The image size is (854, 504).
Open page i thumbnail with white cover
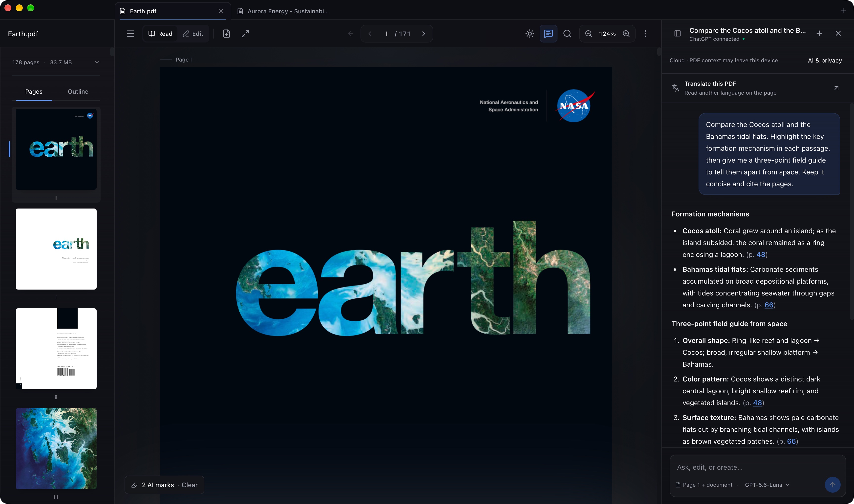coord(56,249)
